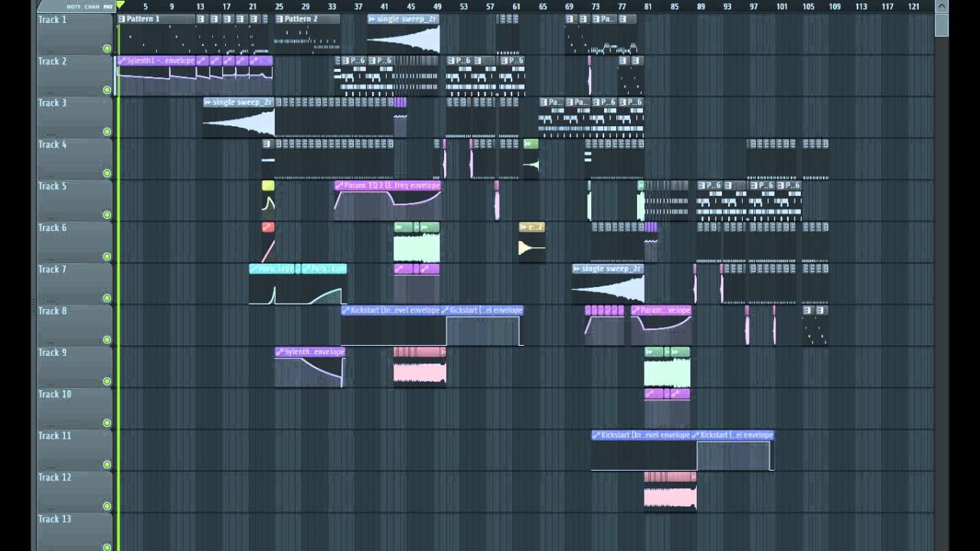Jump to bar 121 on the timeline
980x551 pixels.
913,6
